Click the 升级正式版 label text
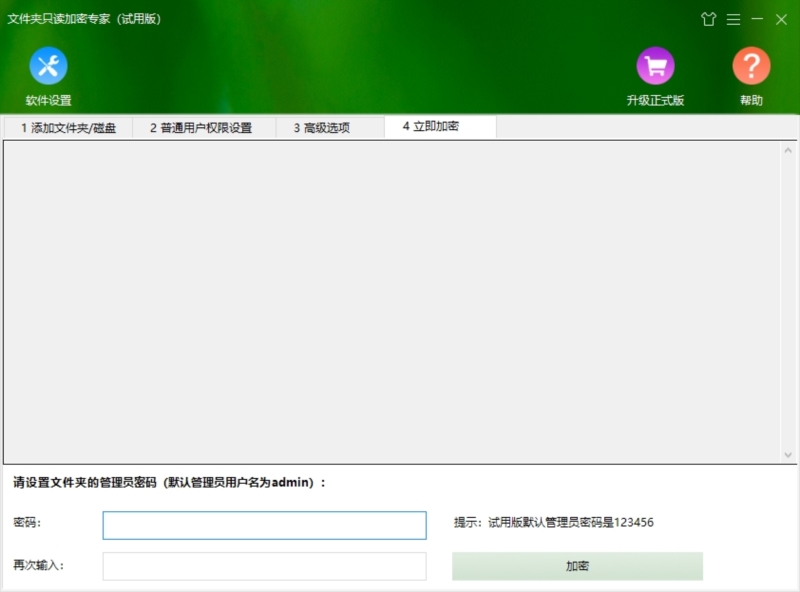The width and height of the screenshot is (800, 592). coord(656,101)
